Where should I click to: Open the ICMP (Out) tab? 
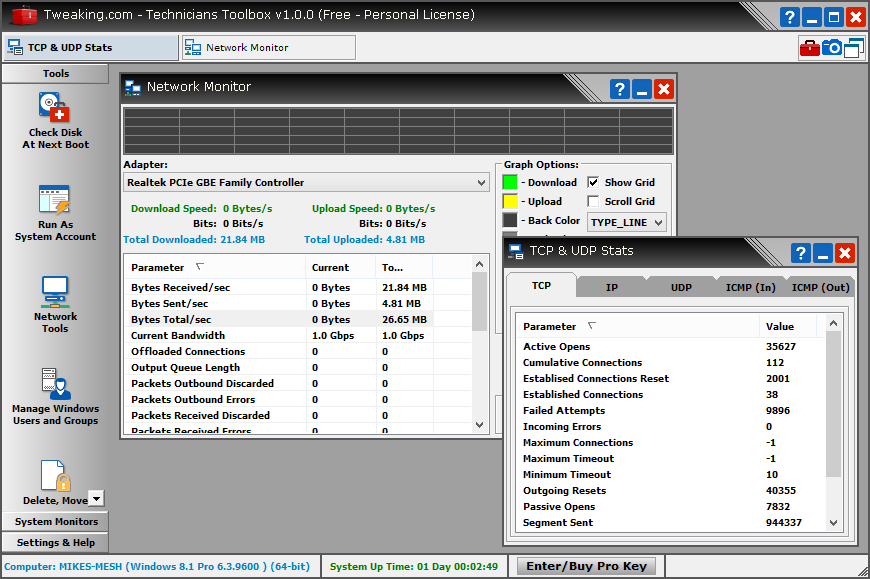[820, 287]
